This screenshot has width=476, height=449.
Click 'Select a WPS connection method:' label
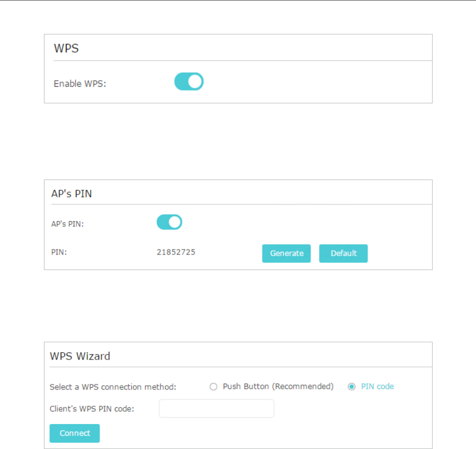pos(113,387)
